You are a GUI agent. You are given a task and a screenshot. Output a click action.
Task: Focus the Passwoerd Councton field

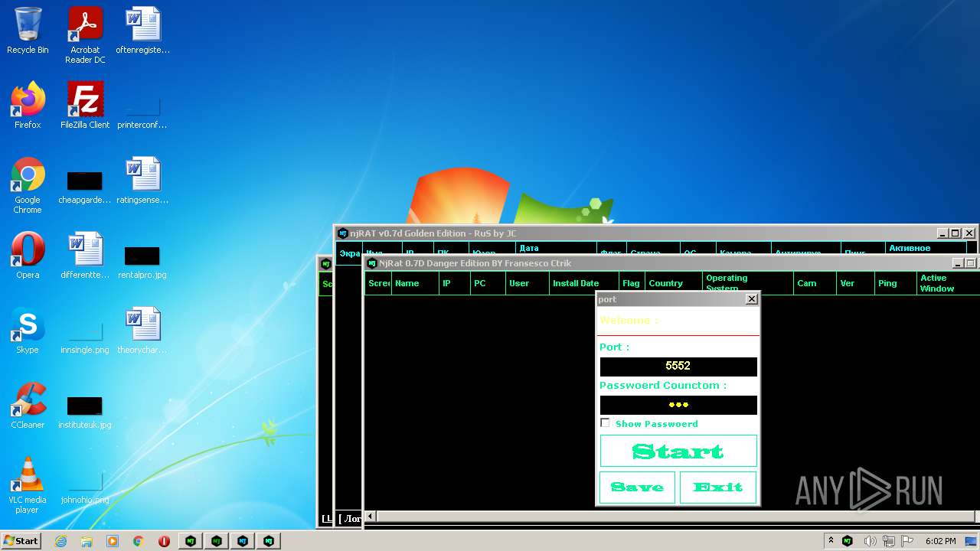click(678, 405)
